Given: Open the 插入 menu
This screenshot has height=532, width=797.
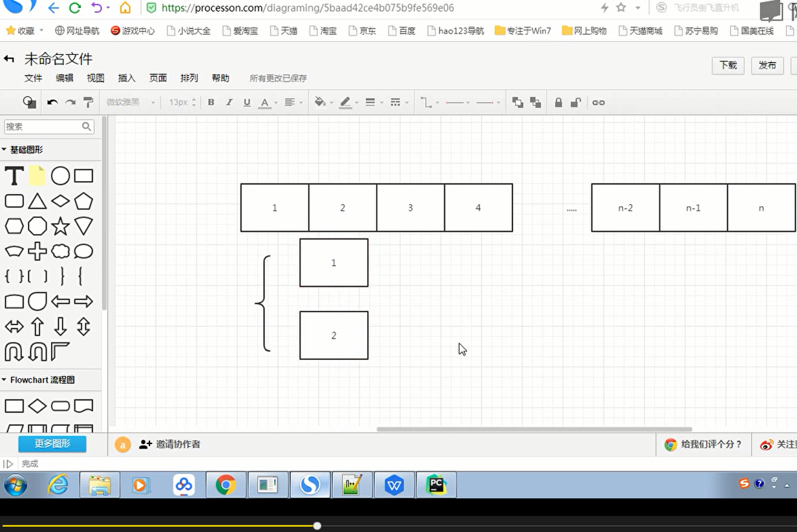Looking at the screenshot, I should (127, 78).
